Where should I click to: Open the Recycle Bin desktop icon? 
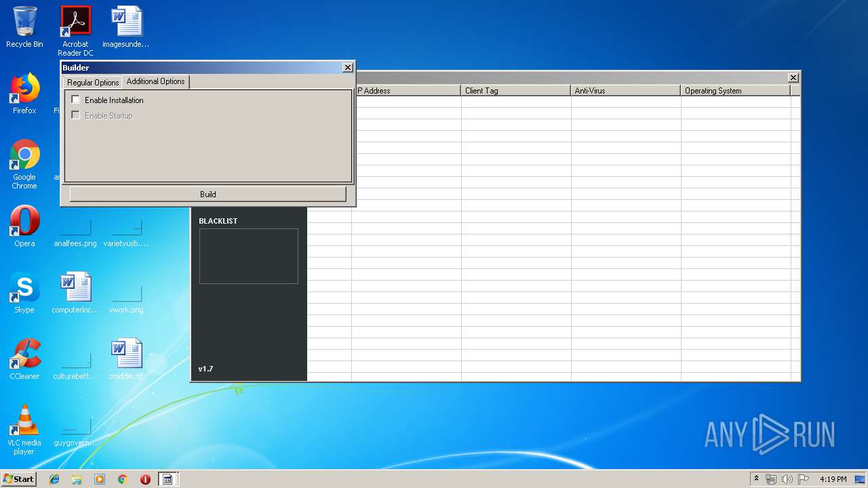click(x=24, y=27)
